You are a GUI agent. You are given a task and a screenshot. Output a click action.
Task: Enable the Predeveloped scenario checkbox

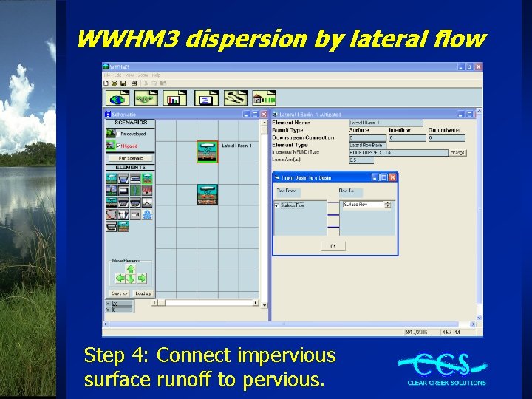pyautogui.click(x=118, y=134)
